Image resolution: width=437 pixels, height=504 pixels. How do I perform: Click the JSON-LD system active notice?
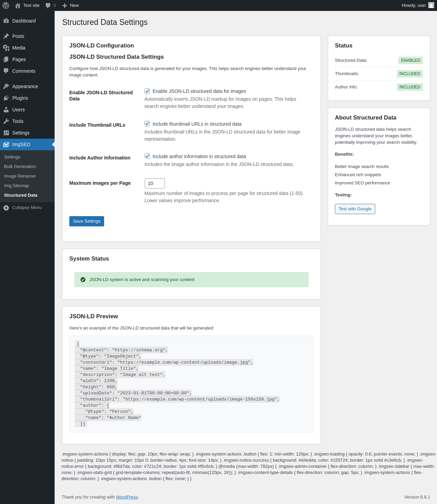click(x=192, y=280)
